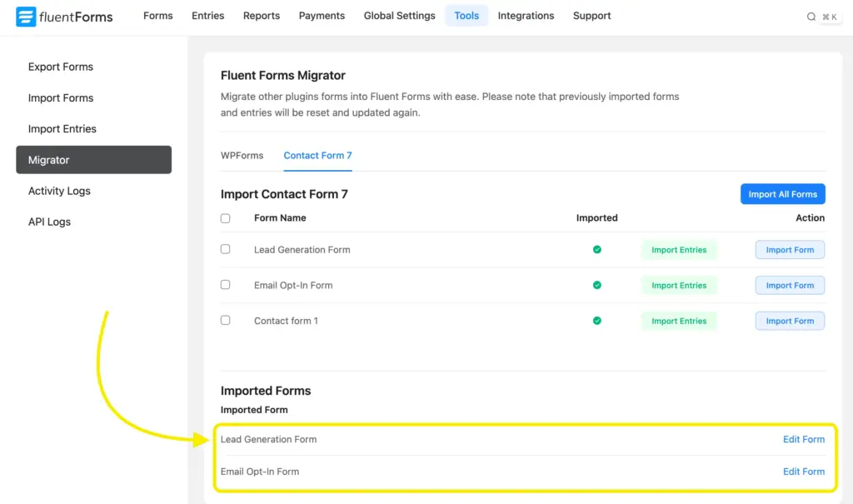Switch to the WPForms tab
The image size is (853, 504).
point(242,155)
